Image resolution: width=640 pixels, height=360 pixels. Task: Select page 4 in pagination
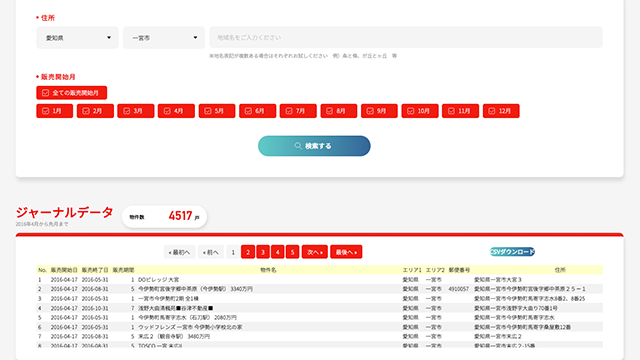tap(278, 252)
